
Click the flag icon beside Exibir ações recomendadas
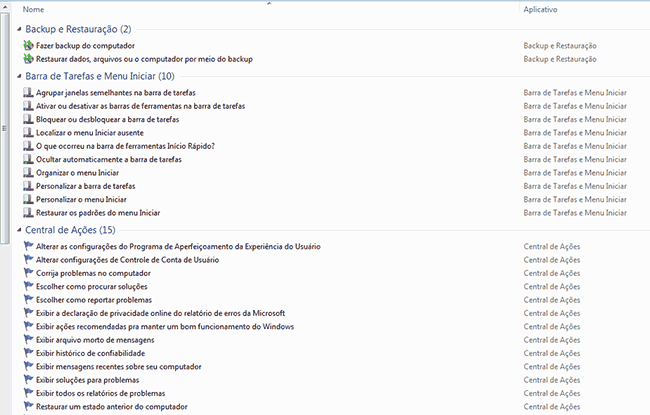click(28, 326)
